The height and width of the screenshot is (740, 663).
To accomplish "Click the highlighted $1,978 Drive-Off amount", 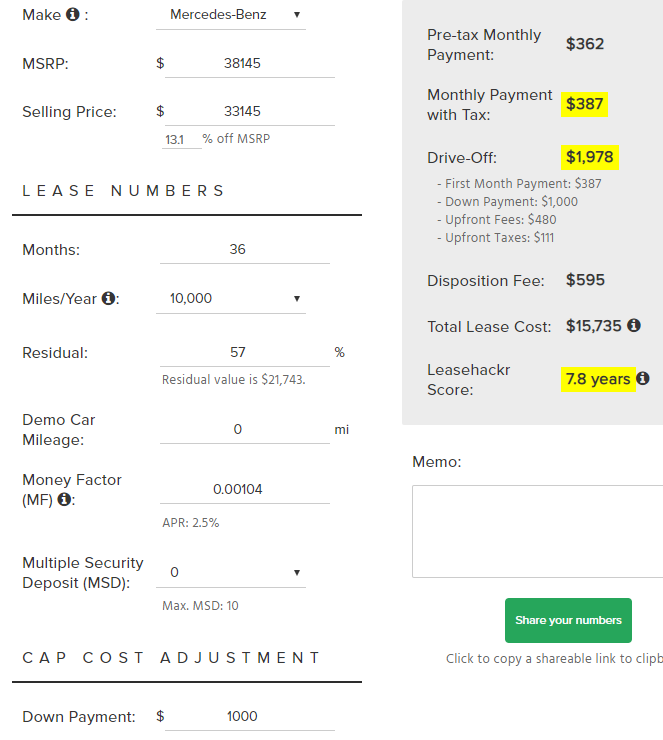I will pos(589,157).
